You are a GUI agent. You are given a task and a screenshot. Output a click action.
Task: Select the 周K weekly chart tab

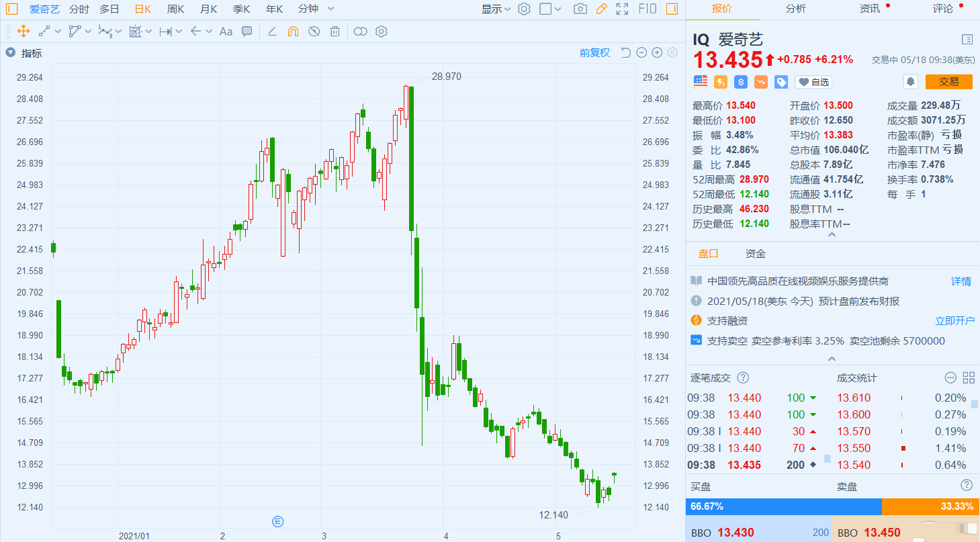(175, 9)
